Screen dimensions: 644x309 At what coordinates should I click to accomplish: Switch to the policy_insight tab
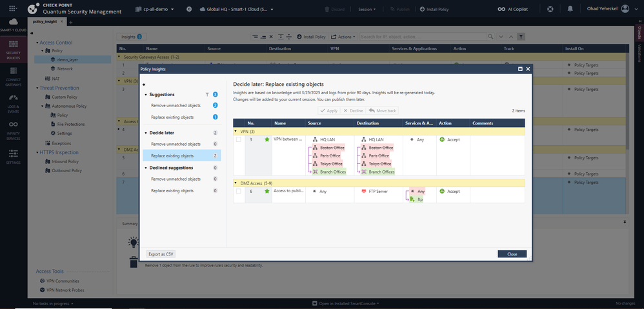tap(46, 22)
